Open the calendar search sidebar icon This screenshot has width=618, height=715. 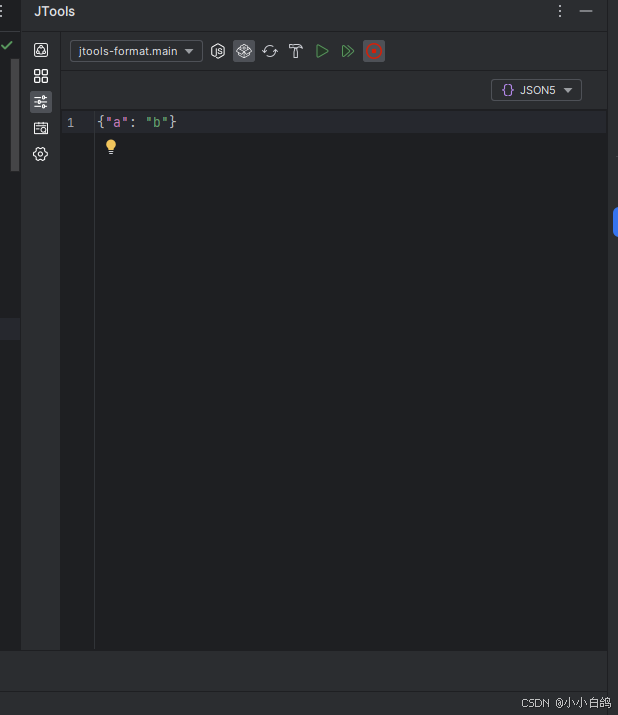tap(41, 128)
